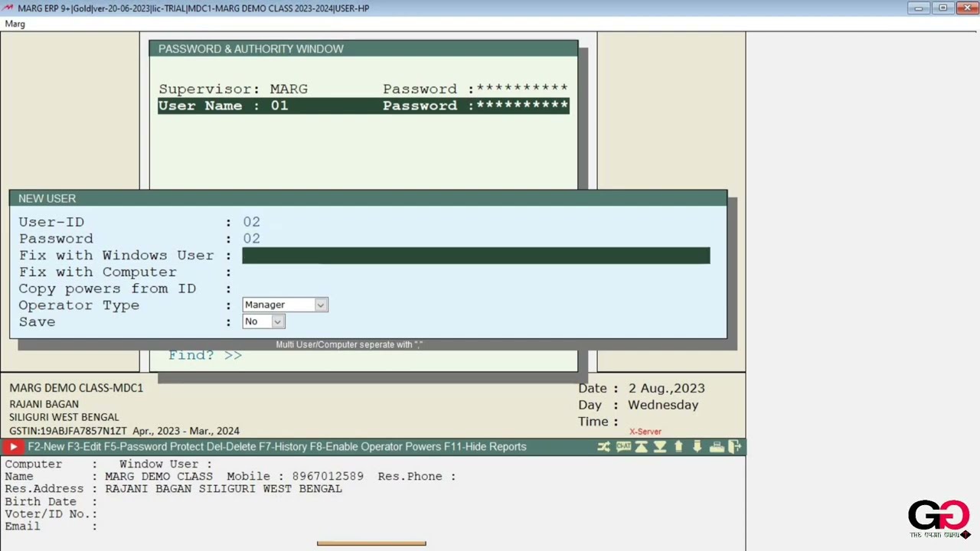Maximize or restore the MARG ERP window
Image resolution: width=980 pixels, height=551 pixels.
(943, 8)
